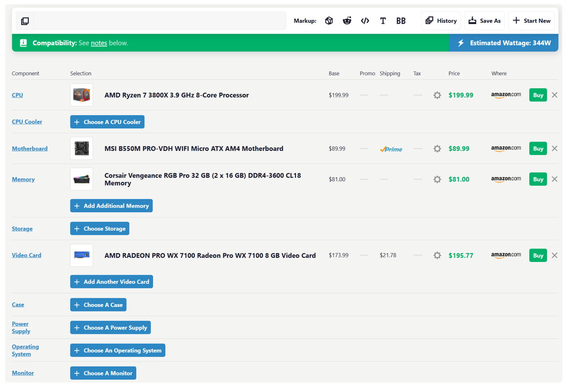Remove the Motherboard from the list
Viewport: 566px width, 392px height.
[x=555, y=148]
